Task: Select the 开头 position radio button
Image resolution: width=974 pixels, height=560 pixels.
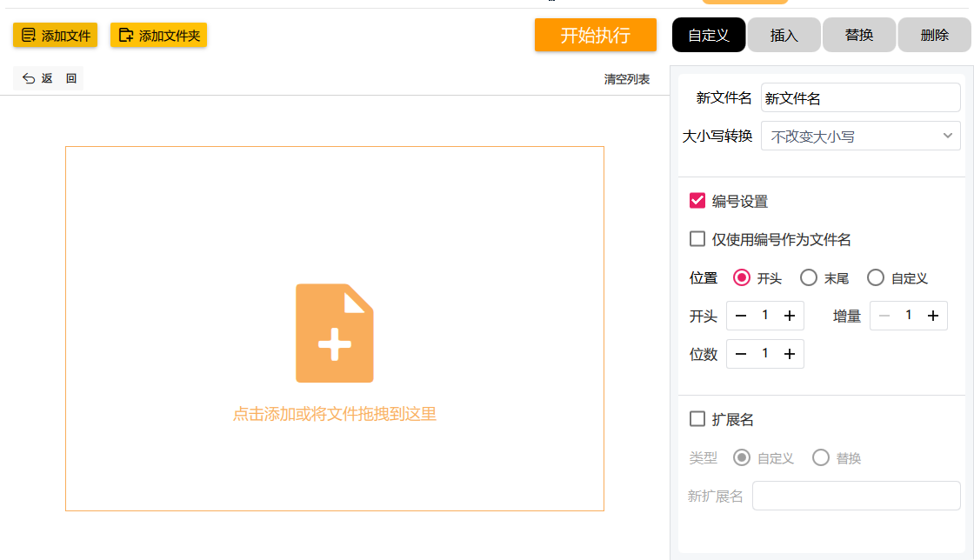Action: pos(742,277)
